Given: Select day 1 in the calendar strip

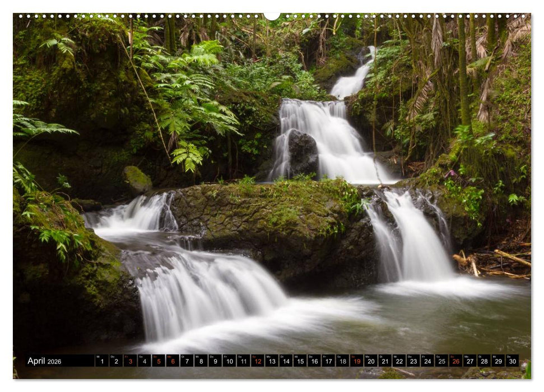Looking at the screenshot, I should tap(102, 361).
